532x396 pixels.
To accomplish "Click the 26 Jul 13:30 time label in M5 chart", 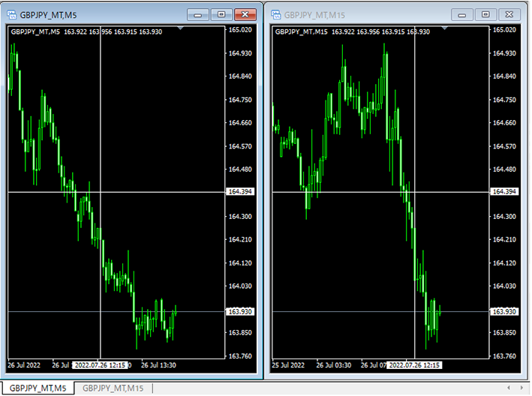I will pyautogui.click(x=158, y=365).
